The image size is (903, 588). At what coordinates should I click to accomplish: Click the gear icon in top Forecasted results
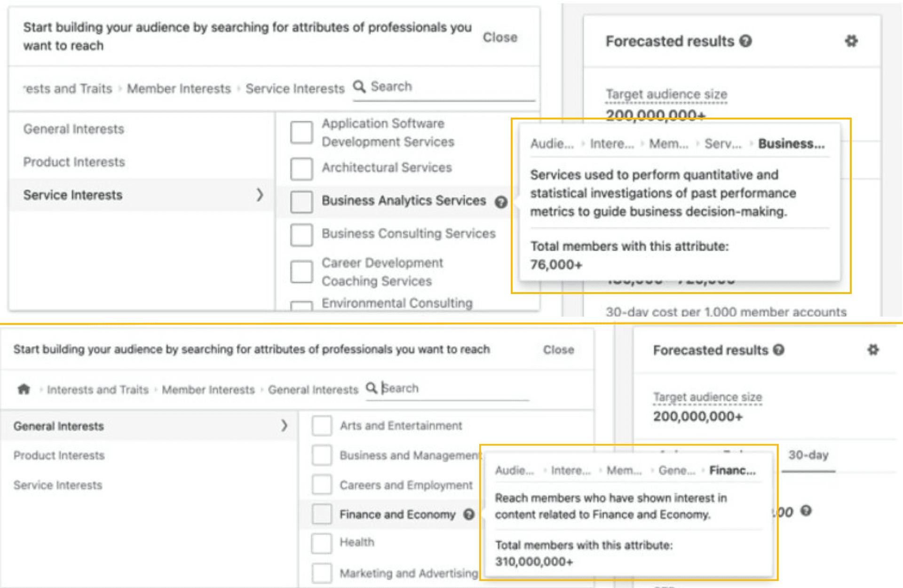(x=851, y=41)
